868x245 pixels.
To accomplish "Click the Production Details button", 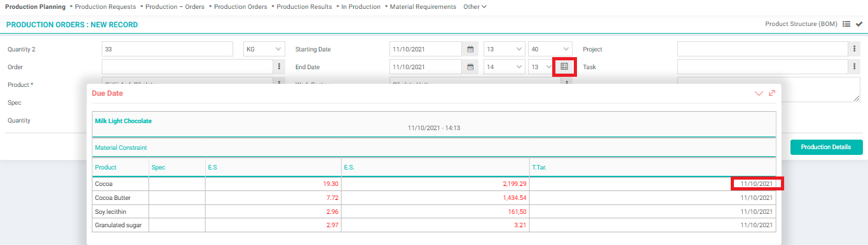I will (x=826, y=147).
